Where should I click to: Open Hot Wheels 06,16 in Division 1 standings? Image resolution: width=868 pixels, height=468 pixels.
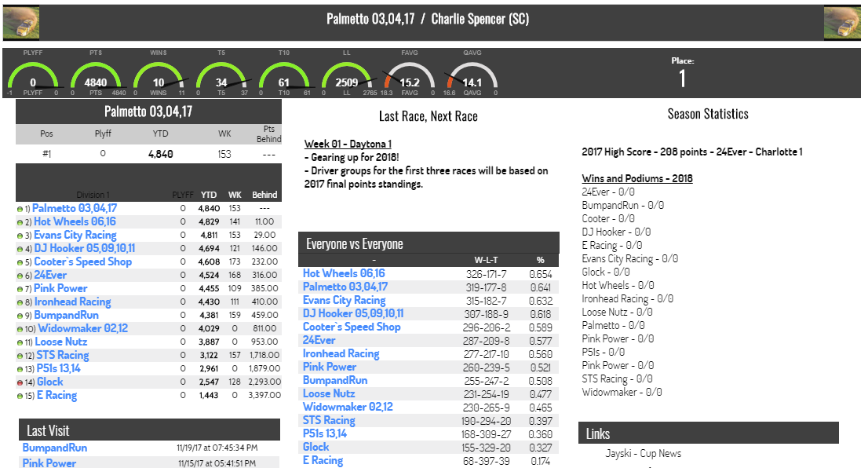pos(75,221)
